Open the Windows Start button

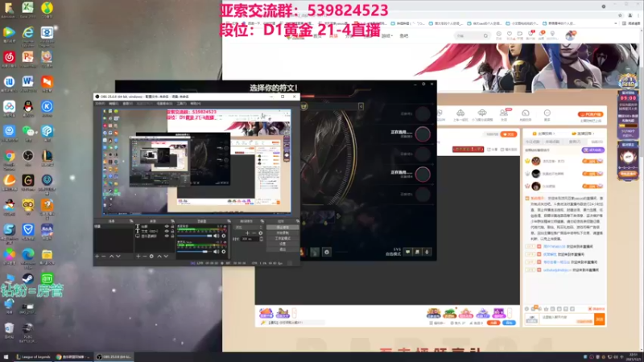[x=6, y=356]
